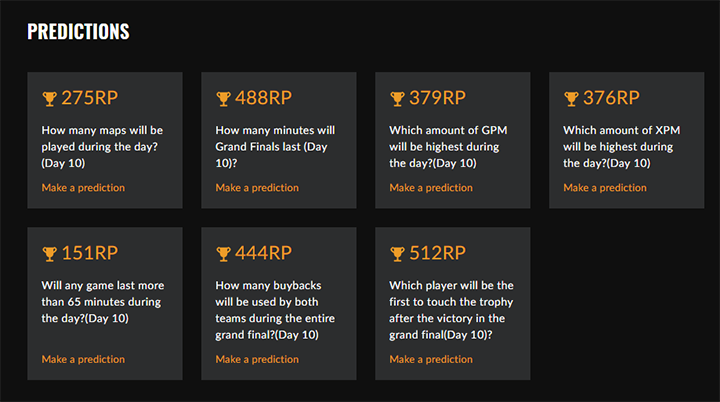Click the trophy icon beside 151RP
This screenshot has width=720, height=402.
49,253
